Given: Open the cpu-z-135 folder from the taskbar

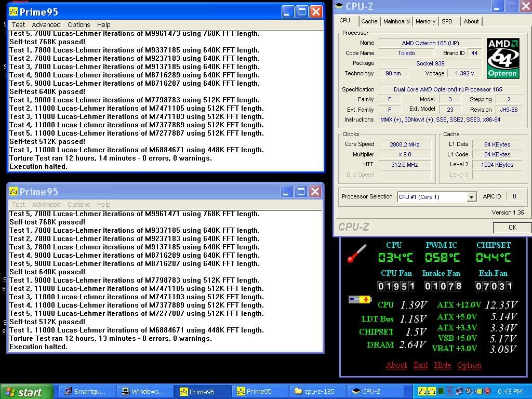Looking at the screenshot, I should click(x=317, y=392).
